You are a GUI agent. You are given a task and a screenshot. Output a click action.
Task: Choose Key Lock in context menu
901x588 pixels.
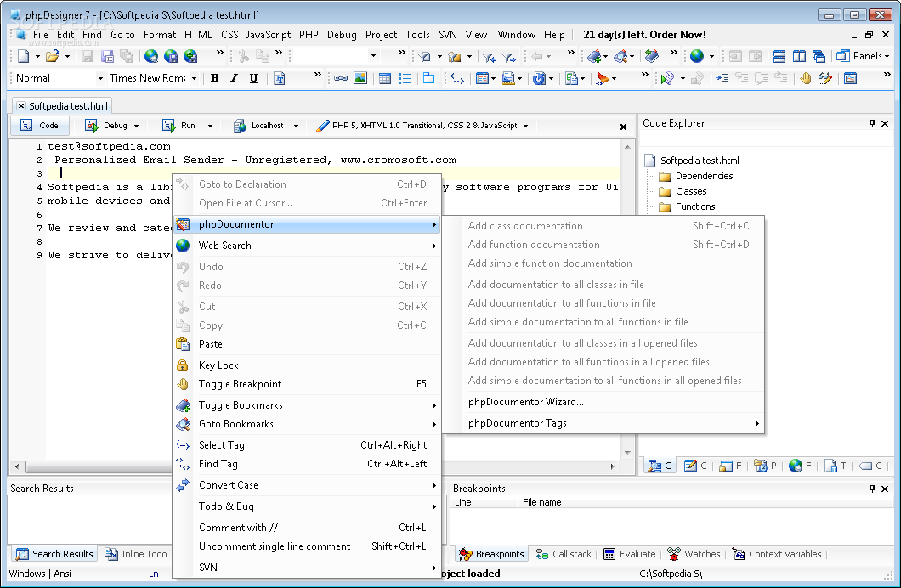pyautogui.click(x=307, y=365)
